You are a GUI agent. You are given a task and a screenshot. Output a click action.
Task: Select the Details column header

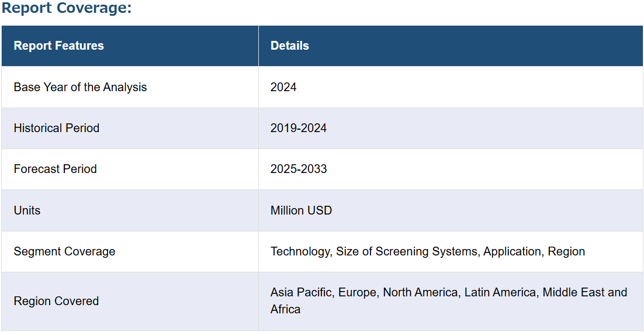coord(289,46)
